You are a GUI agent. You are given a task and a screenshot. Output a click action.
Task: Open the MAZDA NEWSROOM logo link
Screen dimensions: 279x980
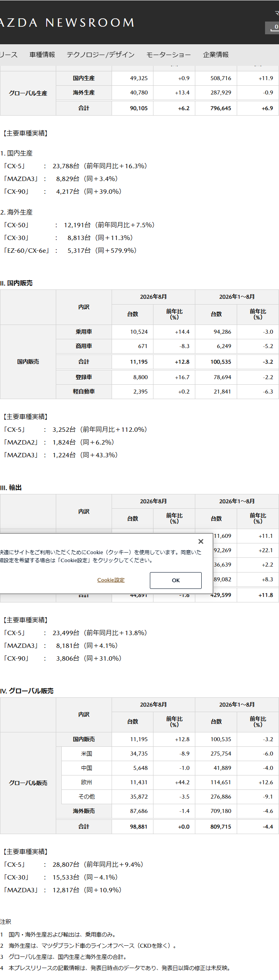67,22
